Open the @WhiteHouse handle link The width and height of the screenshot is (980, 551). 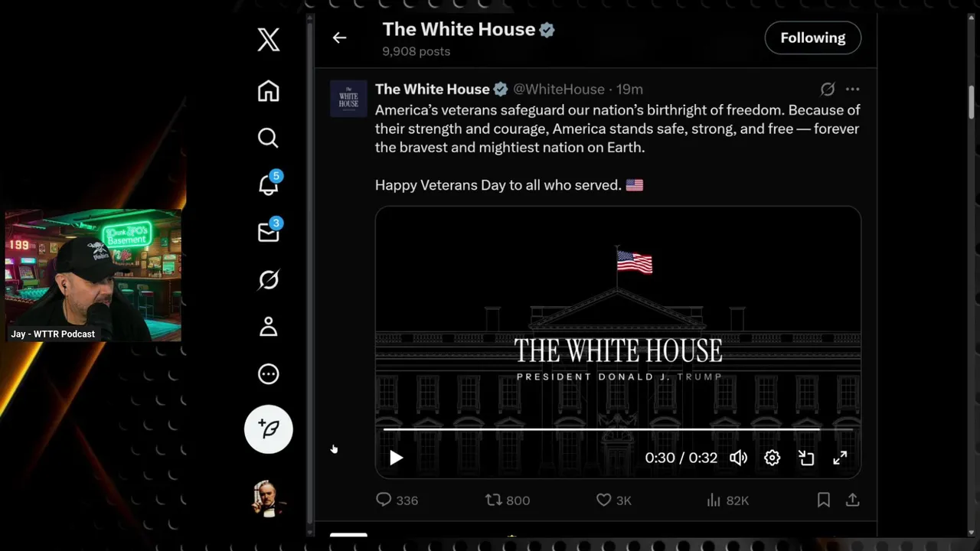tap(559, 90)
